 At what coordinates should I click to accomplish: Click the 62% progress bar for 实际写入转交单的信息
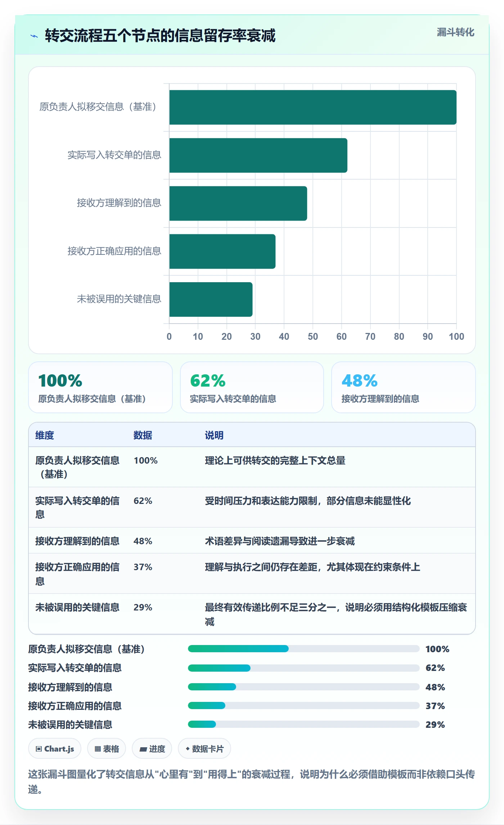pyautogui.click(x=304, y=668)
